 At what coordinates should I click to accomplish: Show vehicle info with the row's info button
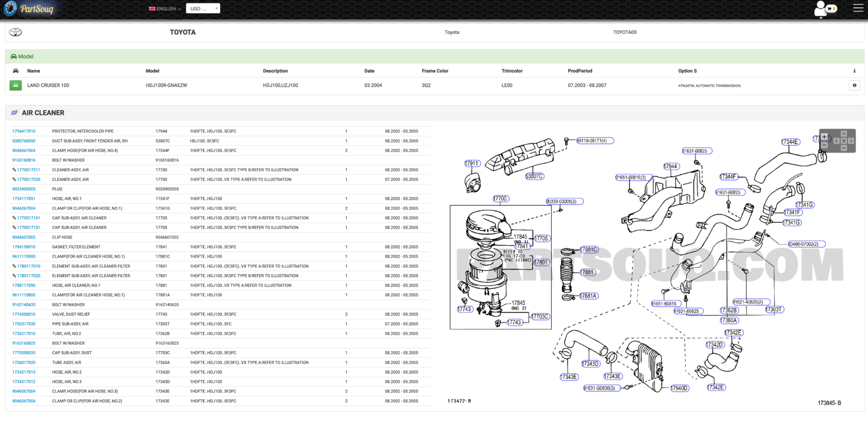click(854, 85)
